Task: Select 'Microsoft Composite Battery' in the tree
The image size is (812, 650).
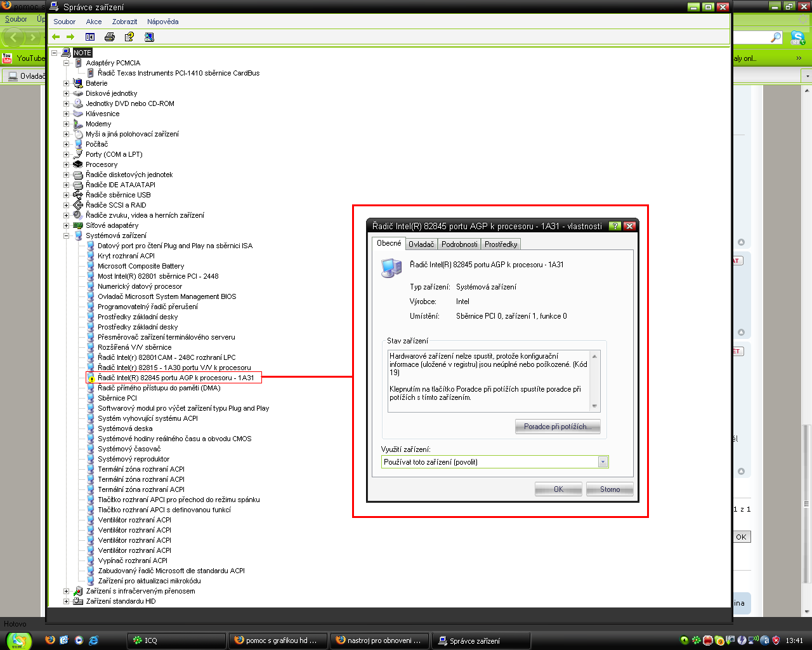Action: 141,266
